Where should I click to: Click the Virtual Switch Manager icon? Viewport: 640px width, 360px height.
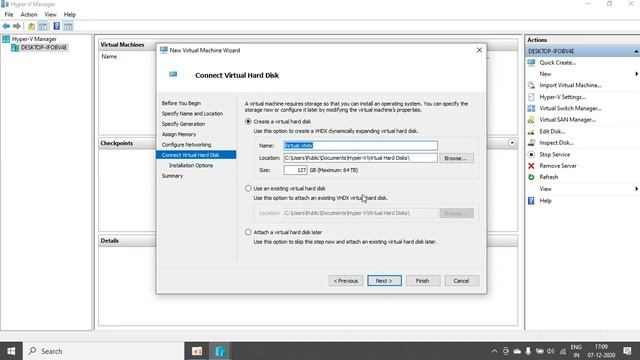(x=531, y=108)
